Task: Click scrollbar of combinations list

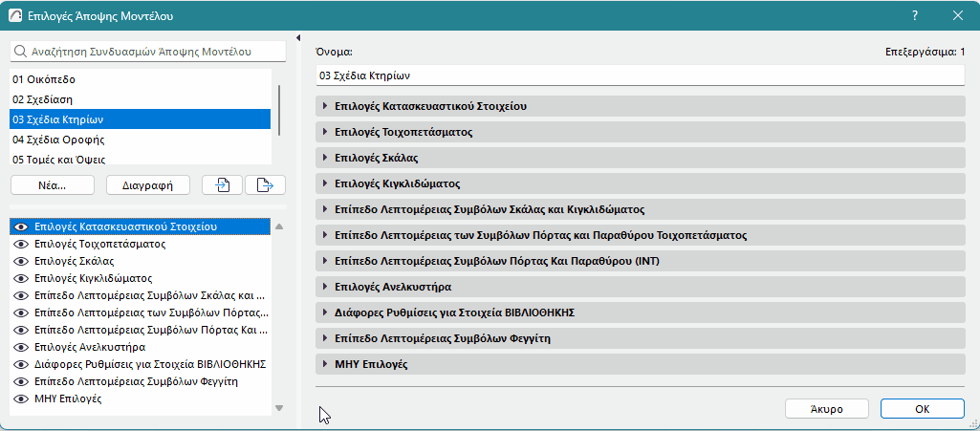Action: click(x=279, y=111)
